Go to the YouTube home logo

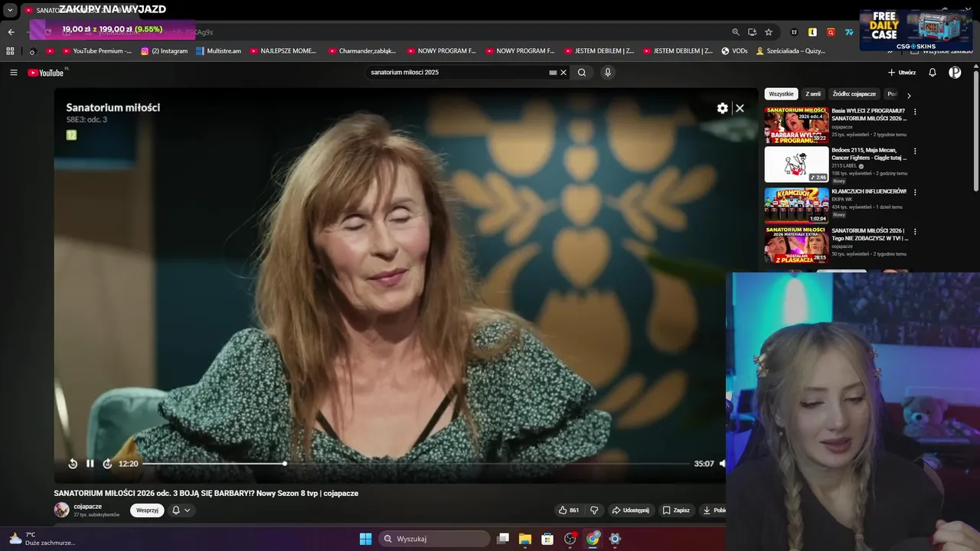[46, 73]
